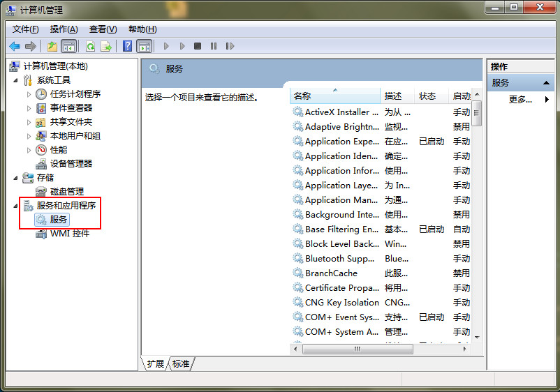
Task: Collapse the 系统工具 tree node
Action: pos(15,80)
